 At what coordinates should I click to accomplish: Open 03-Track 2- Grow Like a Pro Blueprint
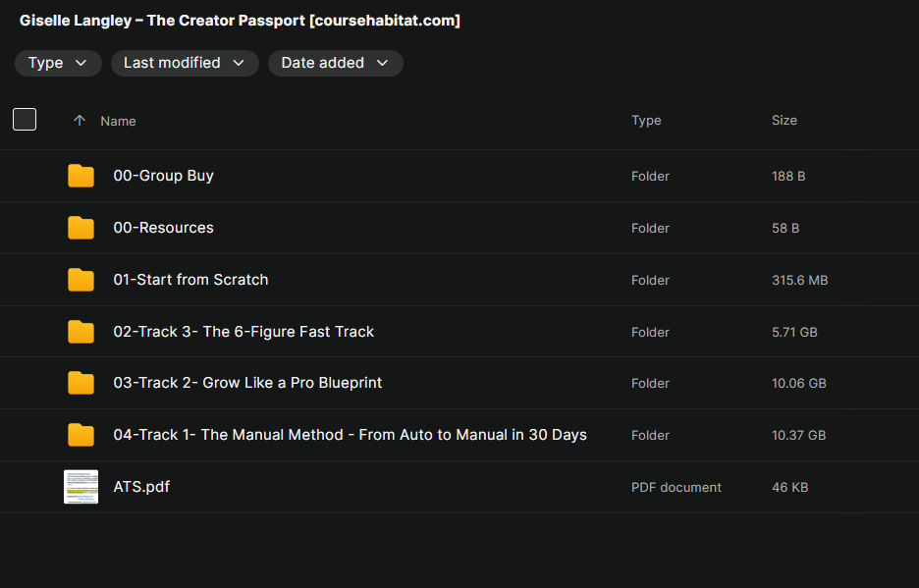point(247,383)
